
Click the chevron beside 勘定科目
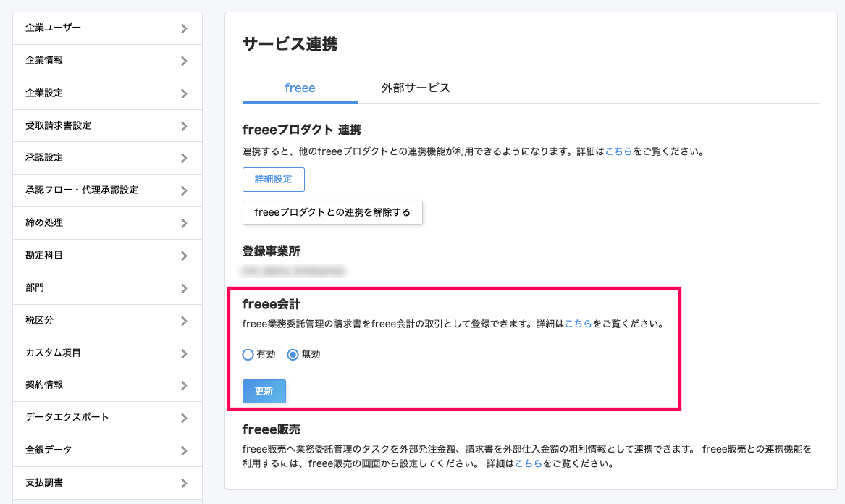[185, 256]
